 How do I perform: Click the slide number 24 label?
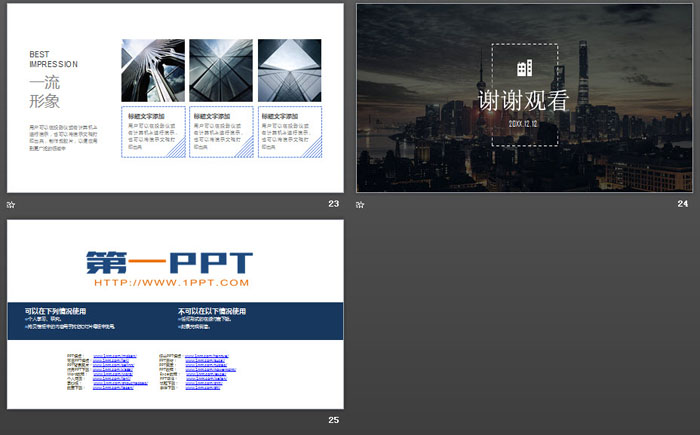click(683, 204)
